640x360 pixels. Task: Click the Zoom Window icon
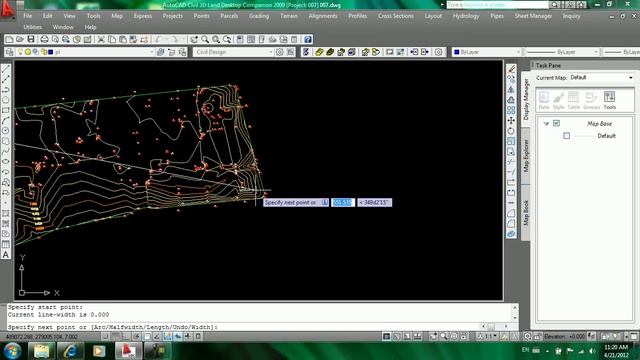click(x=216, y=39)
